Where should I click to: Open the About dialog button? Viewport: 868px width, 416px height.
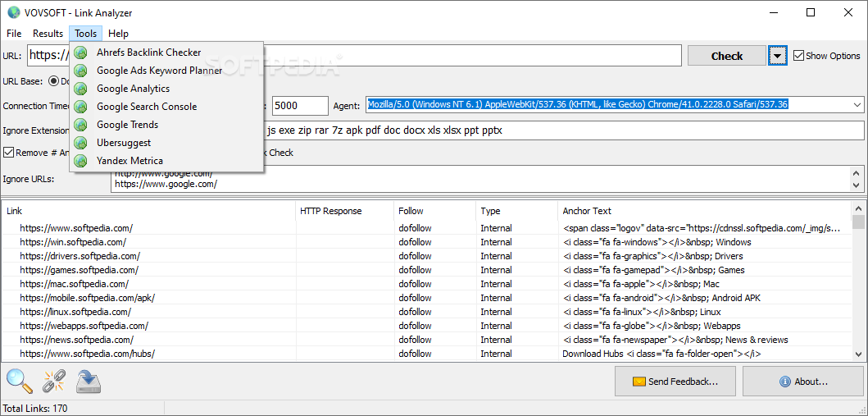(x=803, y=381)
